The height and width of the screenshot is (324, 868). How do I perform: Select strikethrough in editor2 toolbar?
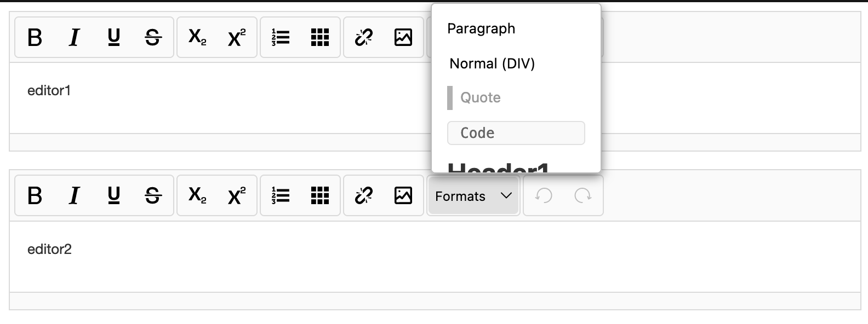153,195
